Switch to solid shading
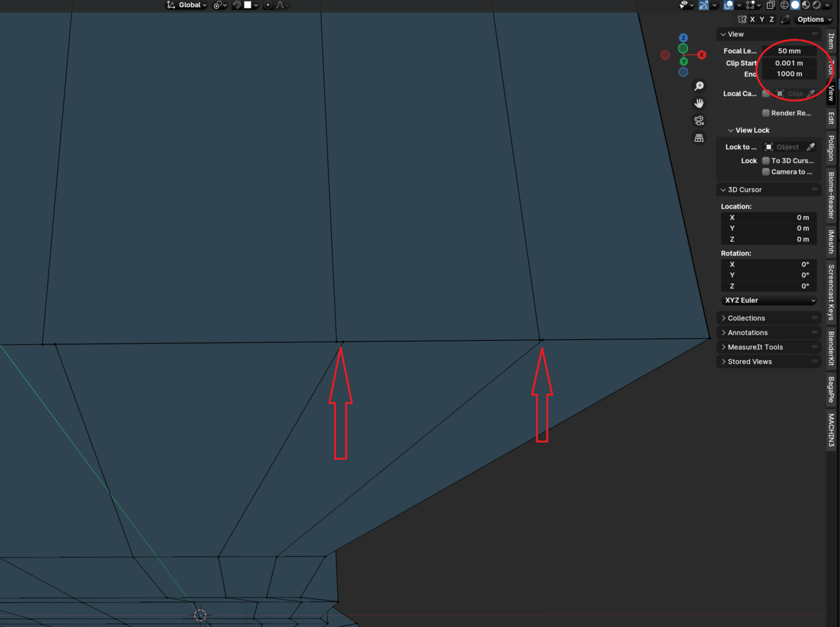The width and height of the screenshot is (840, 627). click(x=795, y=5)
